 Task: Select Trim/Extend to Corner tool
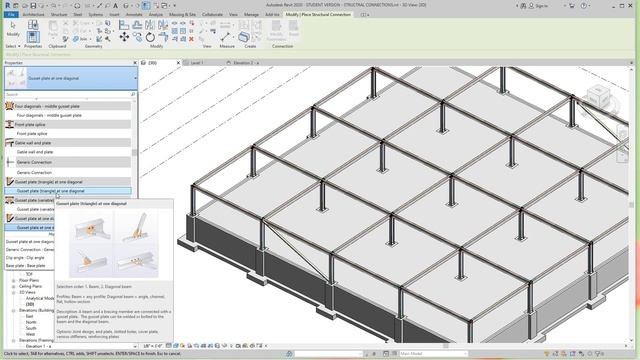click(163, 38)
